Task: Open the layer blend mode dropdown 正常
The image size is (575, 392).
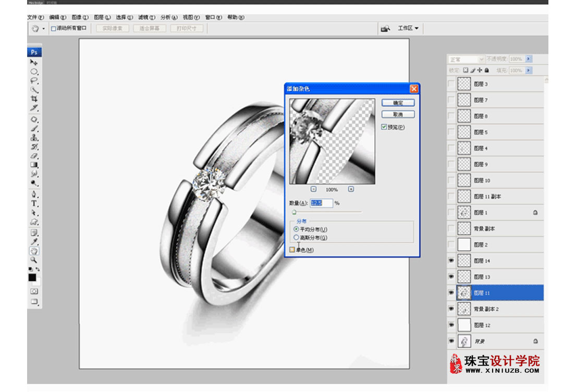Action: tap(466, 59)
